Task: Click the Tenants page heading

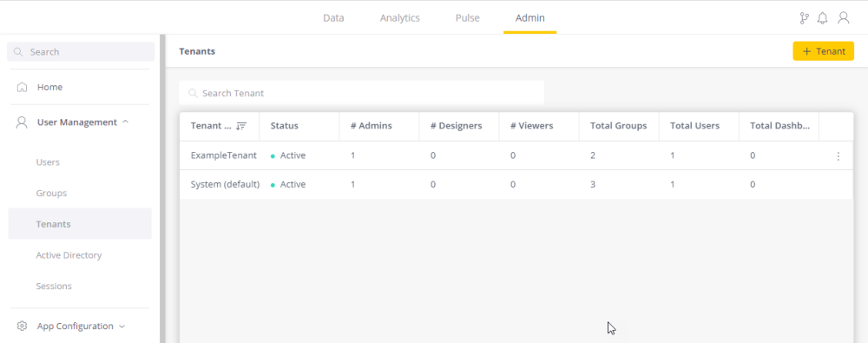Action: click(197, 51)
